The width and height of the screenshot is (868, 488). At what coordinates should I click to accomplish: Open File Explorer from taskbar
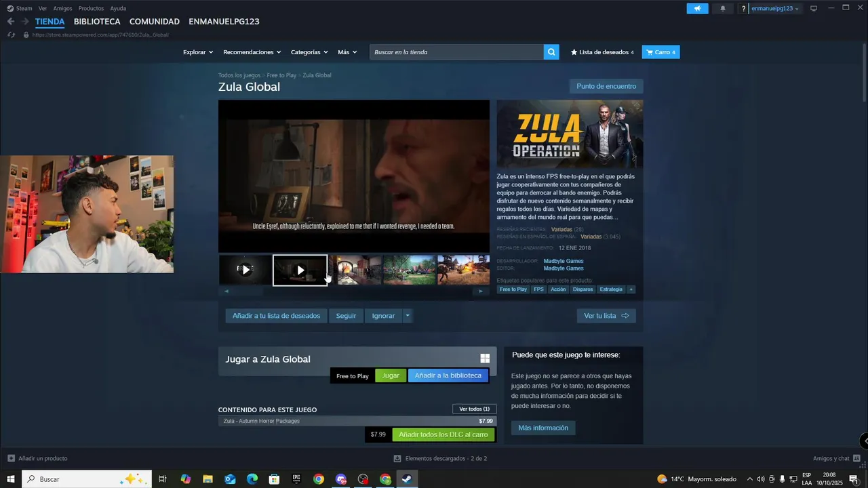[x=208, y=479]
